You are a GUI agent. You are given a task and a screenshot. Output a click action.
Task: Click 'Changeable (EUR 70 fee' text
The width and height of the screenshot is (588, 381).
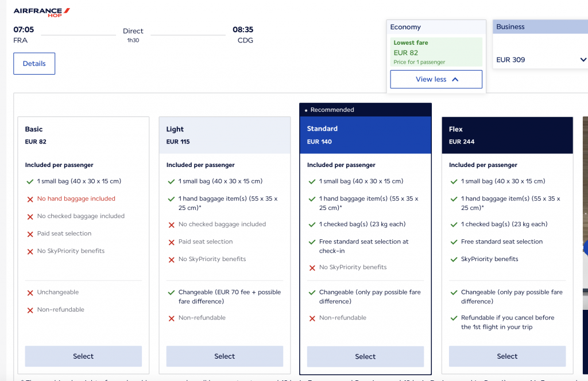[x=214, y=292]
